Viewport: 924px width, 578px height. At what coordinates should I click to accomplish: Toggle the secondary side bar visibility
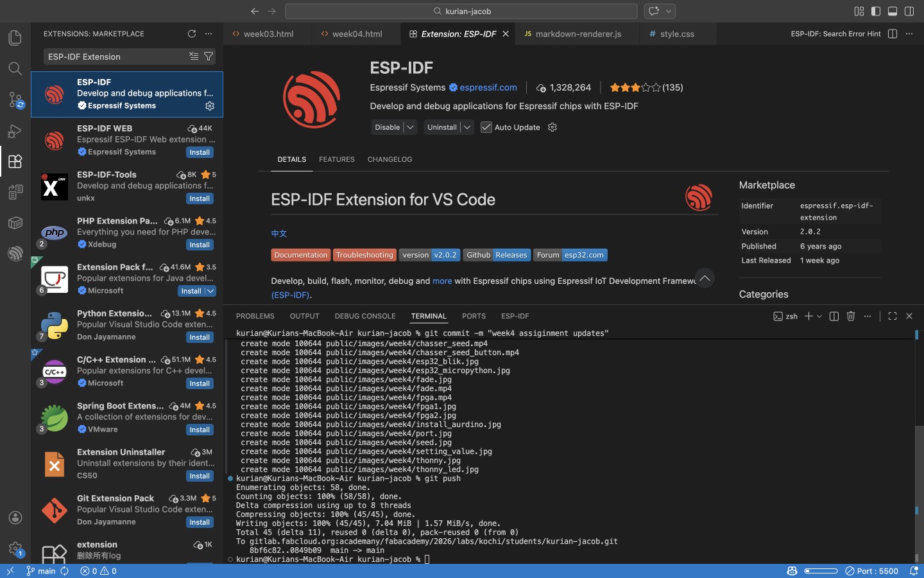[x=909, y=11]
